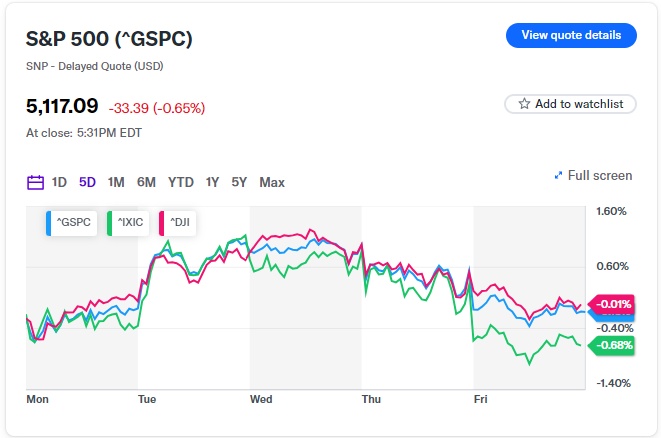Image resolution: width=661 pixels, height=438 pixels.
Task: Toggle the ^DJI legend chip
Action: click(178, 222)
